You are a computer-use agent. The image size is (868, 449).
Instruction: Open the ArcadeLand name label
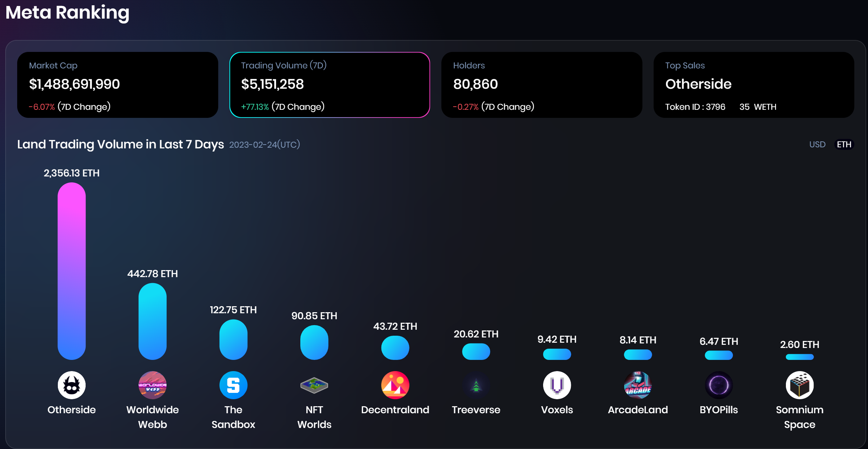coord(638,410)
